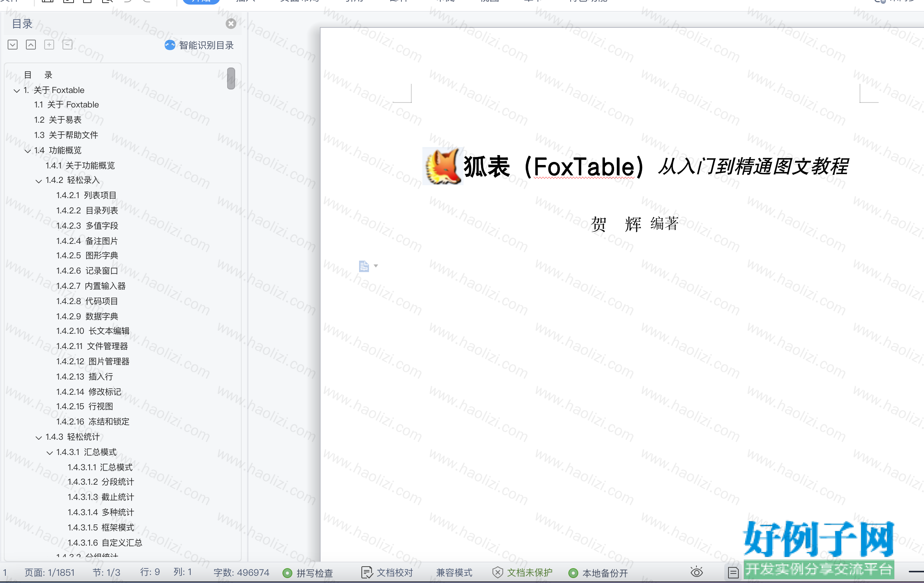Jump to 1.4.3.1.1 汇总模式
This screenshot has height=583, width=924.
pos(100,468)
